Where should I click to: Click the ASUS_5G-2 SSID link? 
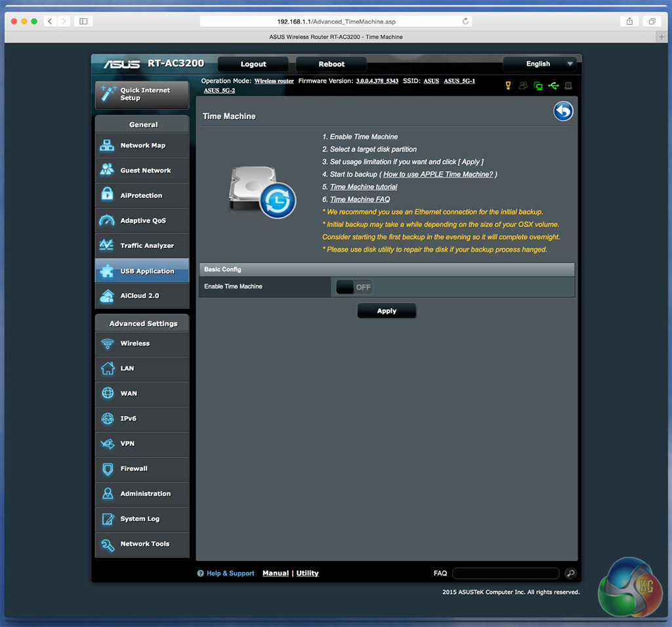coord(219,91)
